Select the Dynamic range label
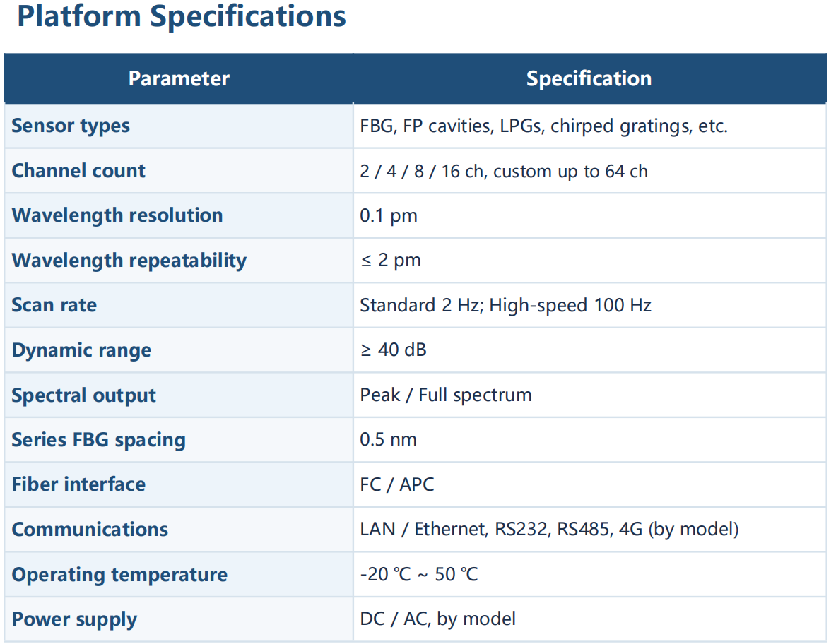This screenshot has width=831, height=644. pyautogui.click(x=81, y=350)
